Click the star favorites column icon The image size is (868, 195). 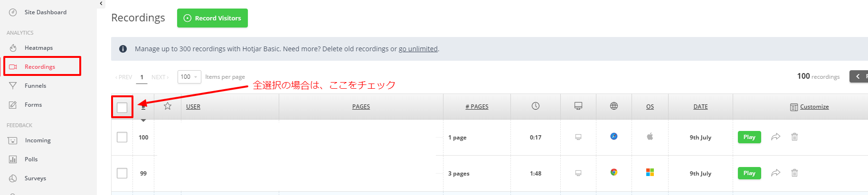(x=168, y=106)
